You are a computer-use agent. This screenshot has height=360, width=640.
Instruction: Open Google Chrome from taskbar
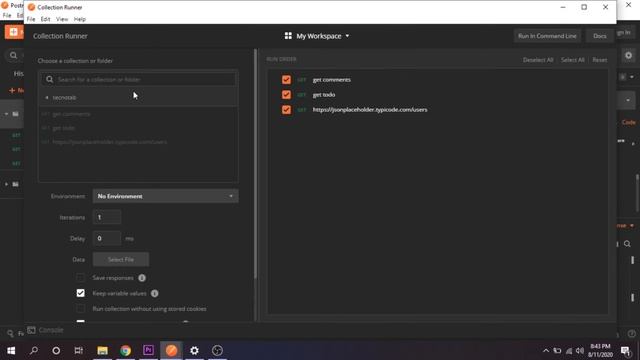coord(125,351)
